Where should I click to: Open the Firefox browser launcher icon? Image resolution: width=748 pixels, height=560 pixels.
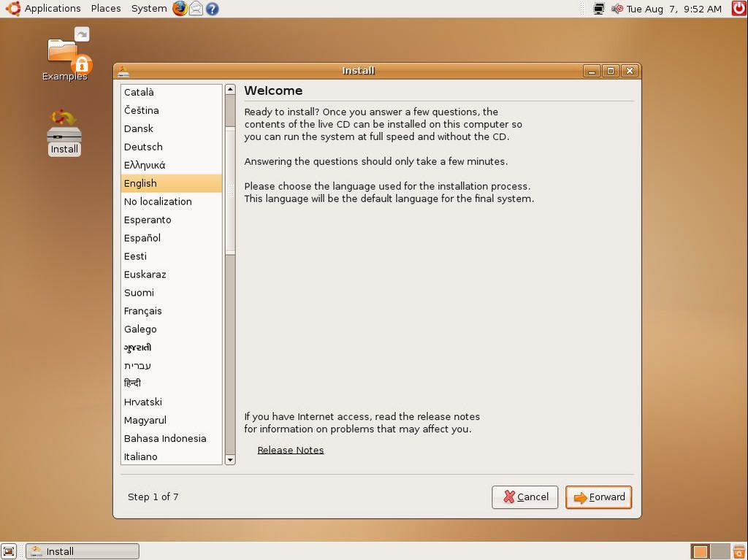point(180,9)
